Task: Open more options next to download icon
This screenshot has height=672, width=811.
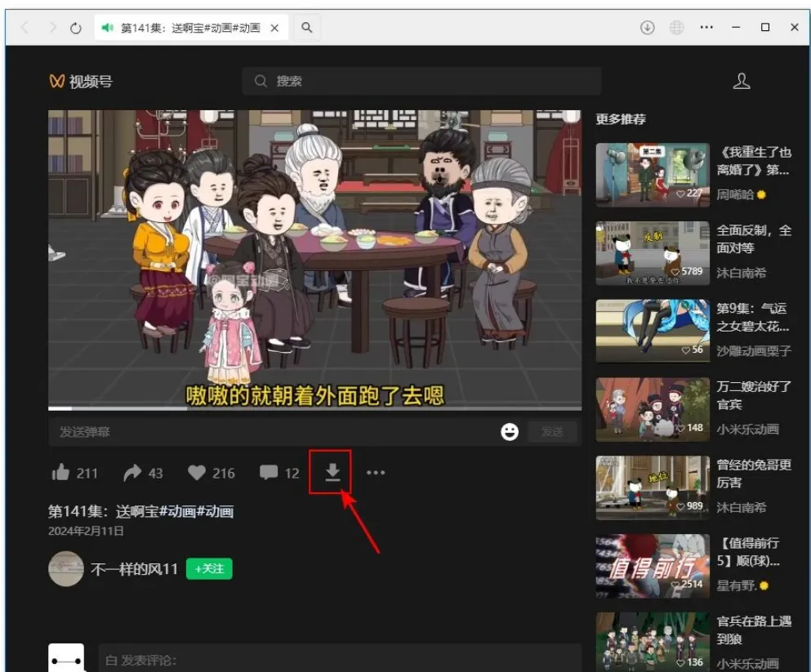Action: [x=376, y=473]
